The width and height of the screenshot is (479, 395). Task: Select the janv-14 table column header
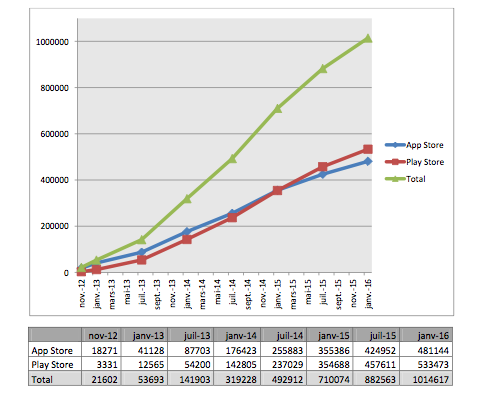coord(238,335)
